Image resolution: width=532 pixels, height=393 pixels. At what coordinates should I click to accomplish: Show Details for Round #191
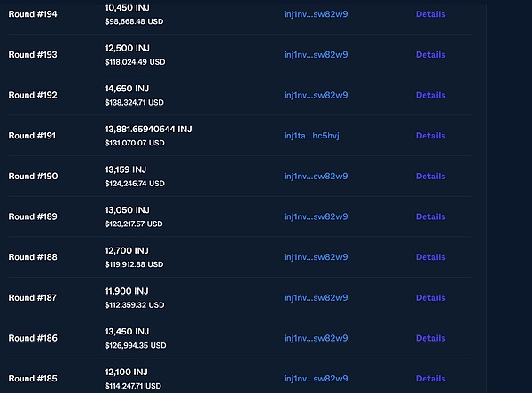(430, 136)
